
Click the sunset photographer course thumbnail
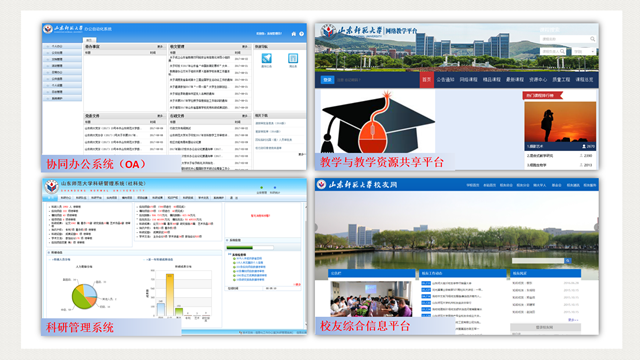[x=560, y=126]
